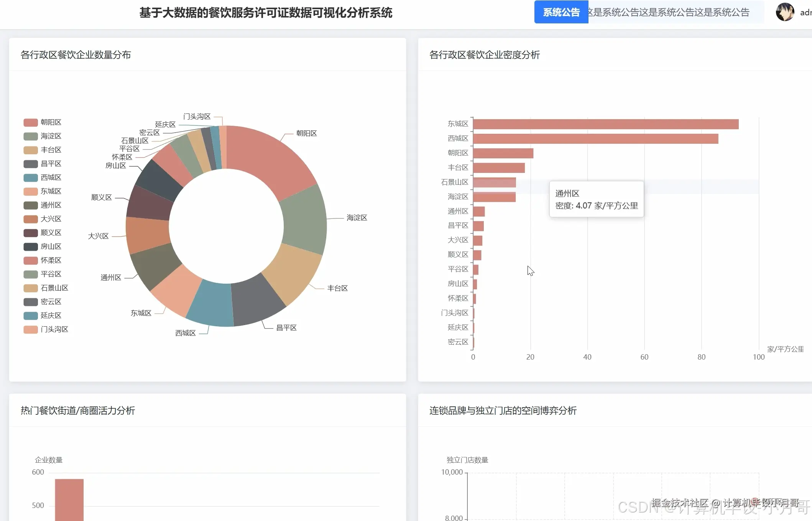Image resolution: width=812 pixels, height=521 pixels.
Task: Click the 丰台区 legend color swatch
Action: coord(30,150)
